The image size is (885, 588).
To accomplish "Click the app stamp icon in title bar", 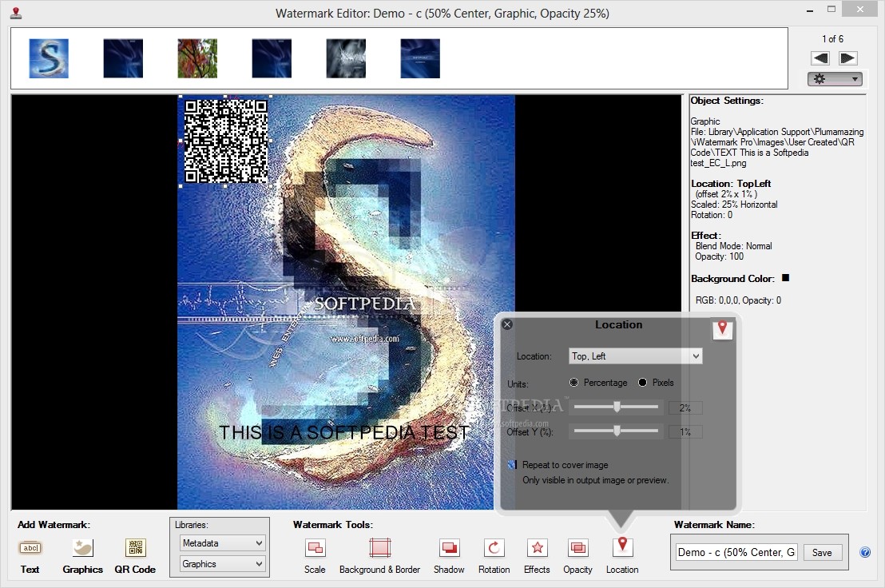I will [16, 13].
